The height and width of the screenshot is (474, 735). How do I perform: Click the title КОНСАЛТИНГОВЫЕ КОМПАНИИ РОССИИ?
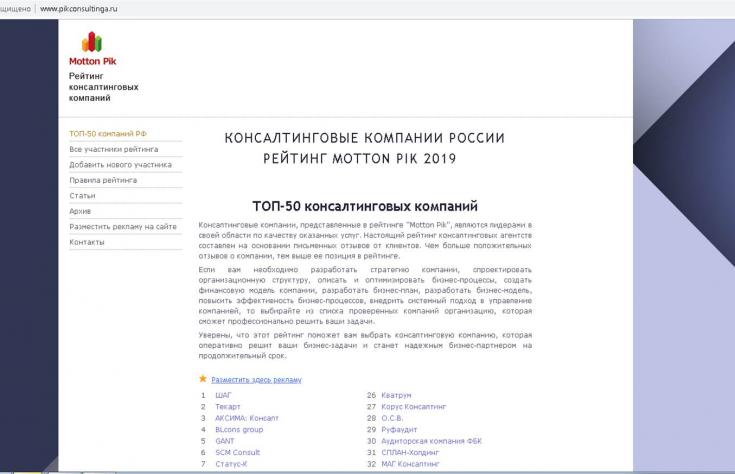(x=365, y=138)
